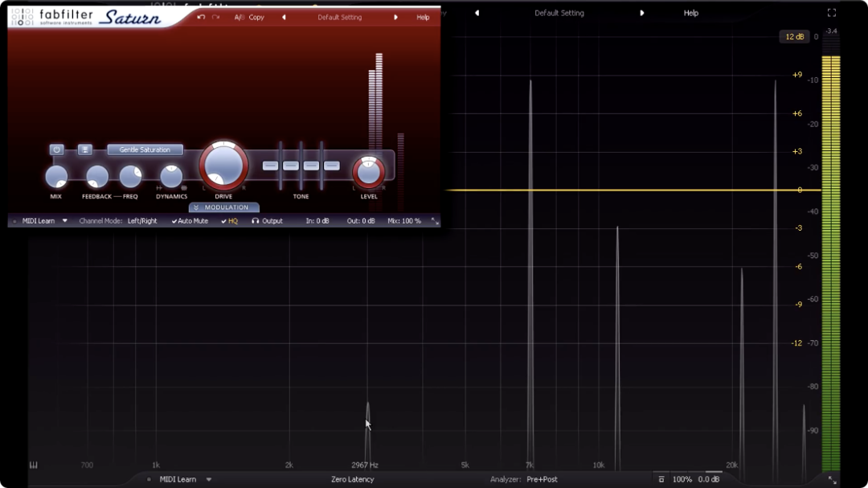Image resolution: width=868 pixels, height=488 pixels.
Task: Go to next preset in the analyzer window
Action: pos(642,13)
